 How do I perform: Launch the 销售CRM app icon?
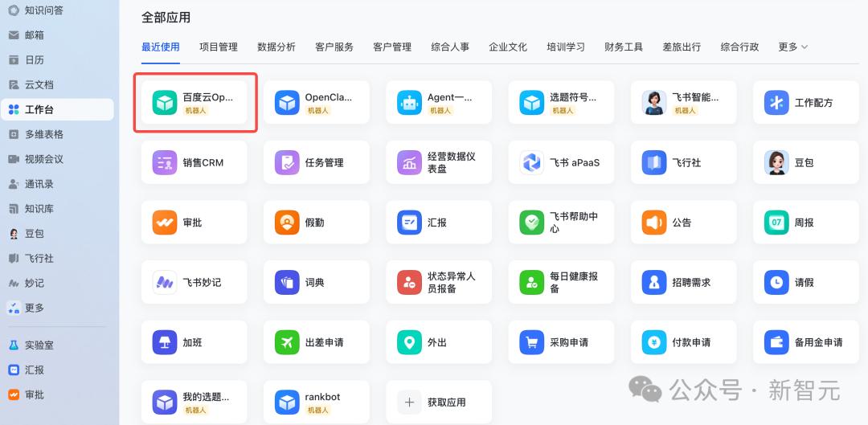pos(165,163)
